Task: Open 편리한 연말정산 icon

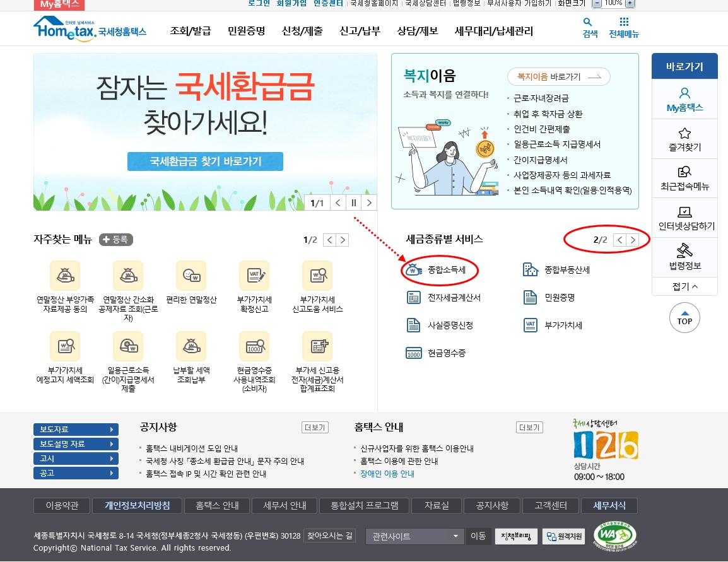Action: click(x=191, y=276)
